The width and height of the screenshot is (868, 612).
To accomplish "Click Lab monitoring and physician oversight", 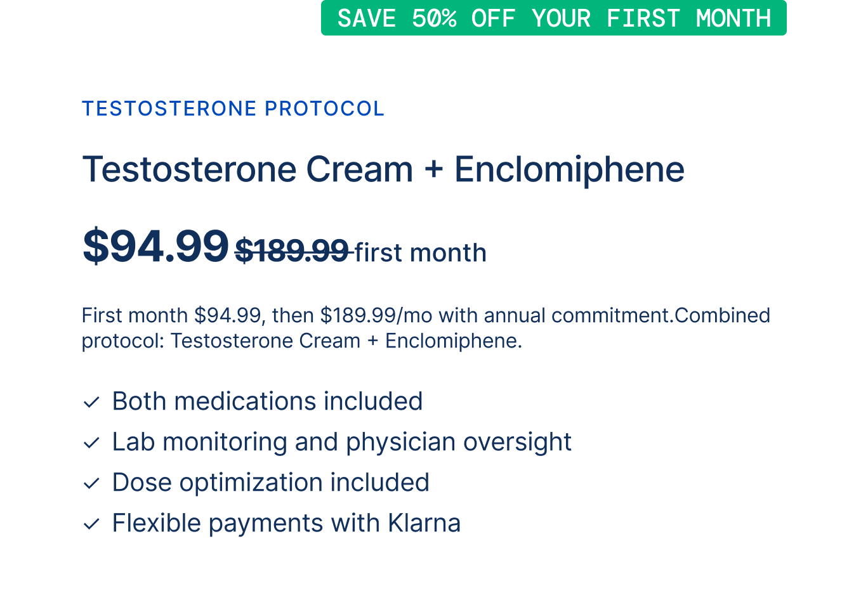I will 342,442.
